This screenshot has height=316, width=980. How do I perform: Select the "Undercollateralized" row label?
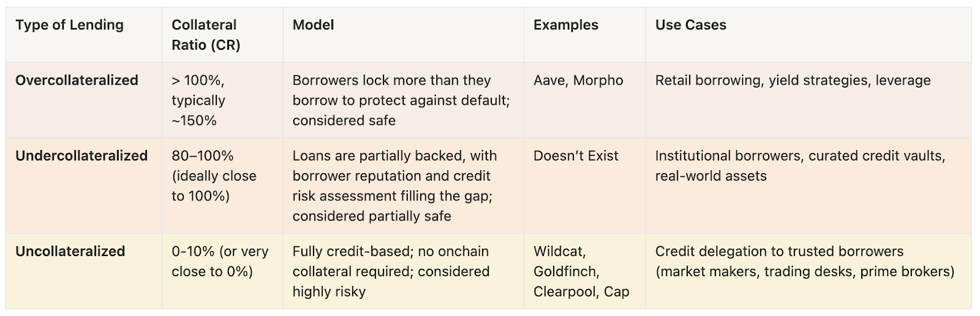click(x=81, y=156)
